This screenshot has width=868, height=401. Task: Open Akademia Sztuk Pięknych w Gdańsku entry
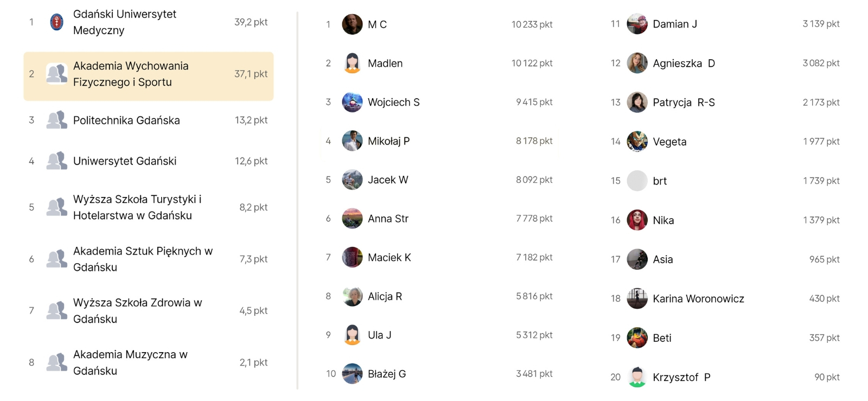[x=142, y=259]
